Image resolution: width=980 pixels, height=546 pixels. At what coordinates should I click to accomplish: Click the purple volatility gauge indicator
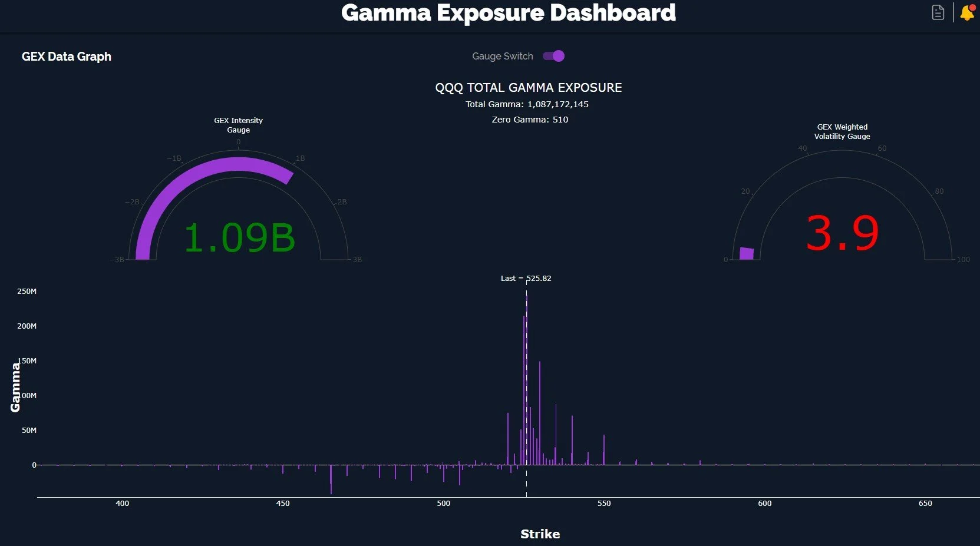tap(747, 253)
